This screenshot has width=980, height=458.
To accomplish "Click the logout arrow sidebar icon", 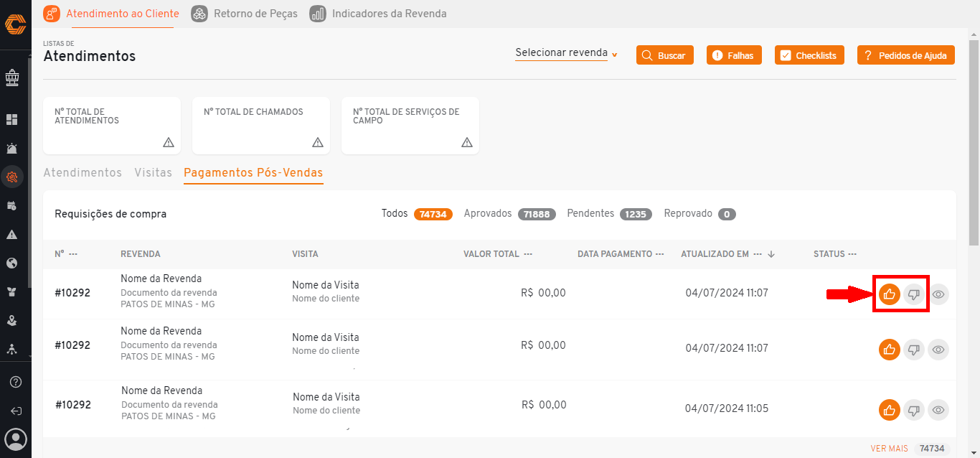I will point(16,411).
